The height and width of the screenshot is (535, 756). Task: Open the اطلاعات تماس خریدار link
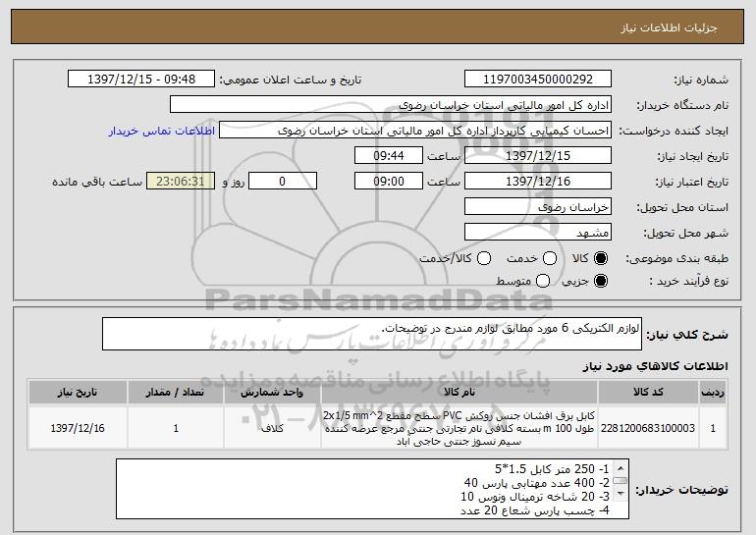coord(162,132)
